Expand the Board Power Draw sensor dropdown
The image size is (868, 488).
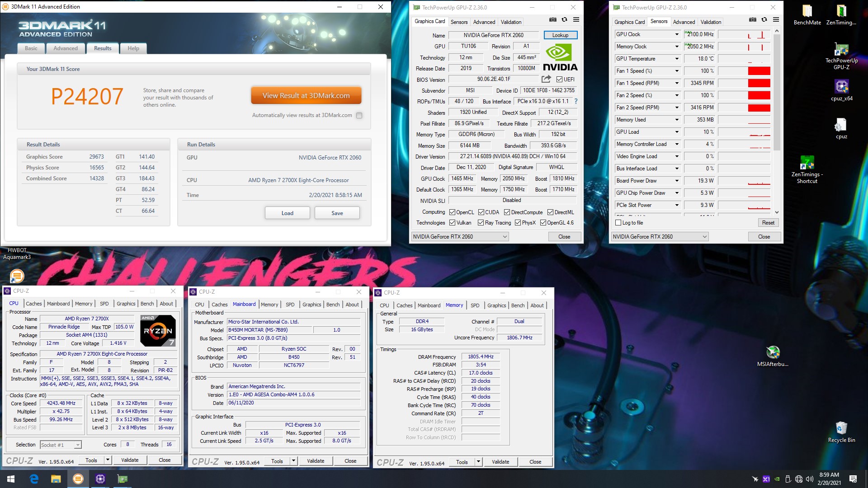677,181
